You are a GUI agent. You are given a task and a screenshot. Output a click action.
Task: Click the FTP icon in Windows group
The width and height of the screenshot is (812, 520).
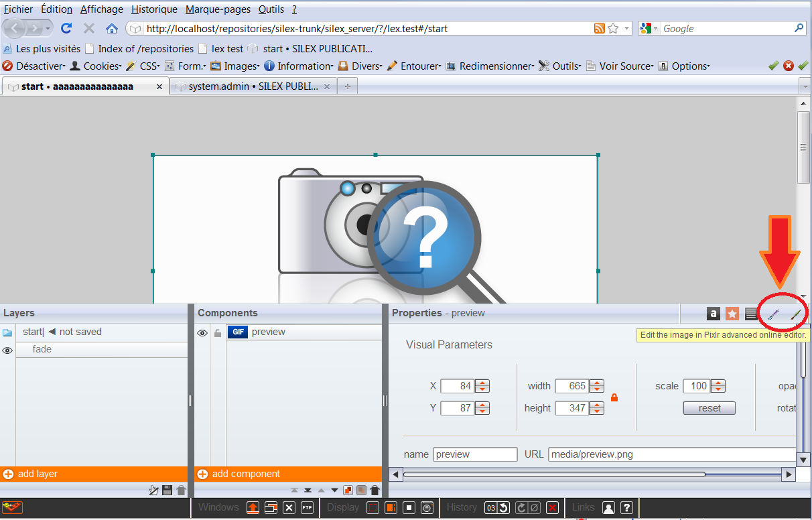click(308, 507)
